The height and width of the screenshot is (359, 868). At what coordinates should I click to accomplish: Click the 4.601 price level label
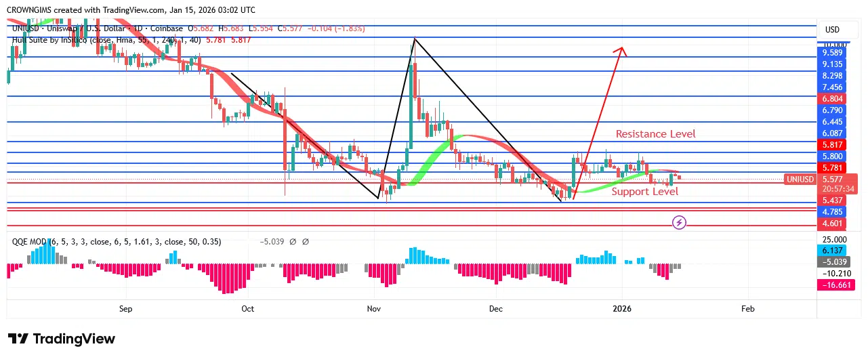pyautogui.click(x=832, y=224)
